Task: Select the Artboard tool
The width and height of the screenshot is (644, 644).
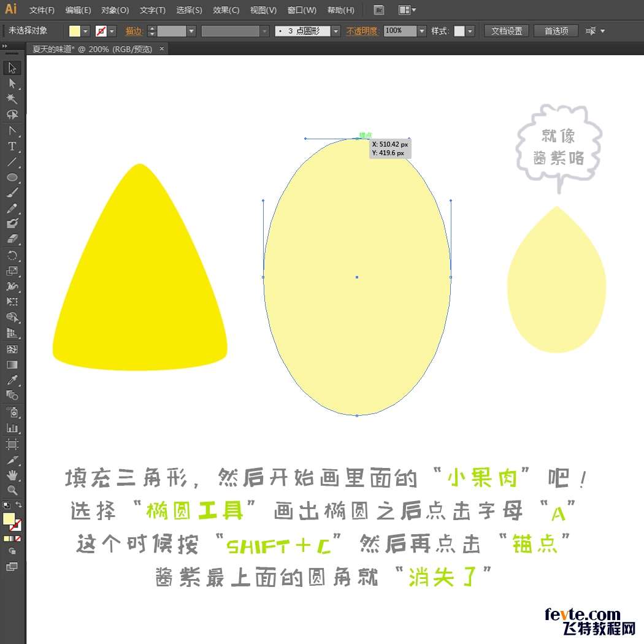Action: point(12,444)
